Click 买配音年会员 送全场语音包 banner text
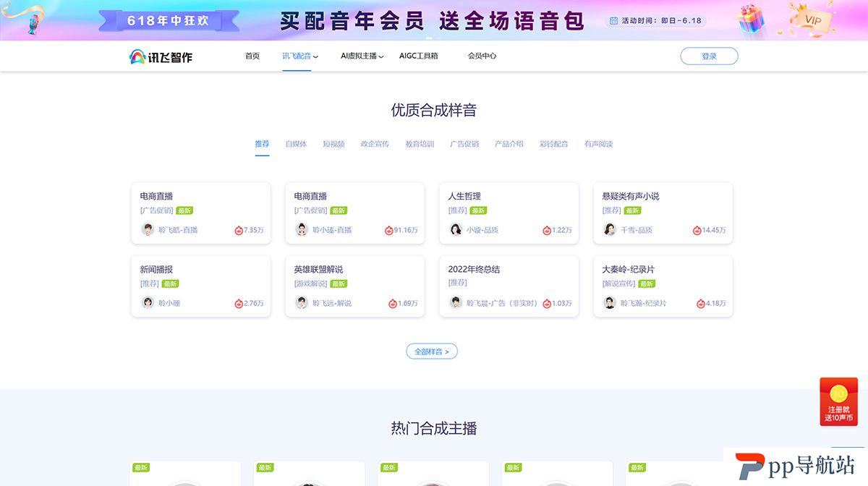868x486 pixels. click(432, 20)
